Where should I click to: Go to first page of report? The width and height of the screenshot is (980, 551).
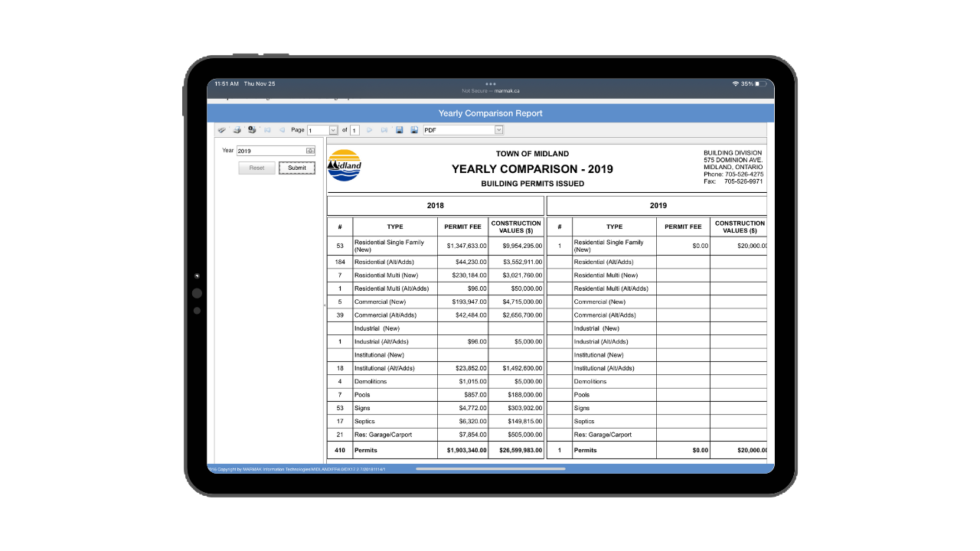coord(267,130)
